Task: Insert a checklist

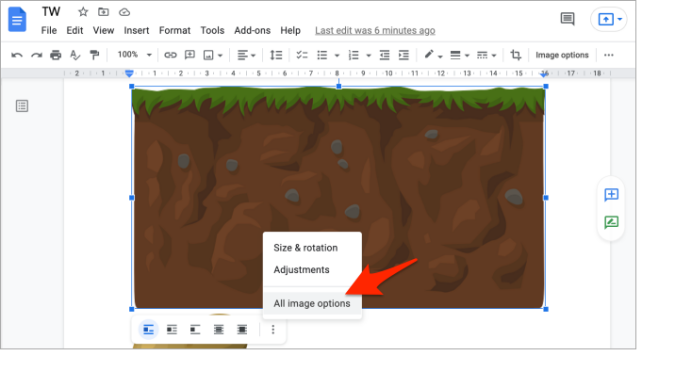Action: coord(302,55)
